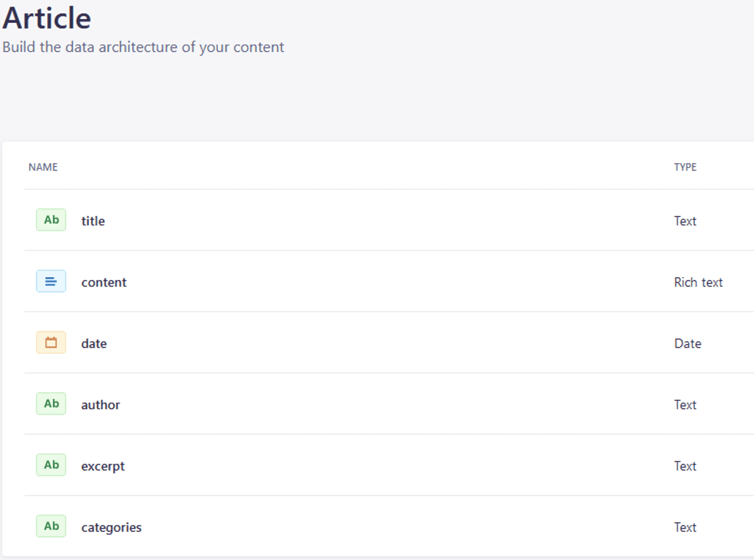
Task: Click the blue rich text icon beside content
Action: (x=51, y=281)
